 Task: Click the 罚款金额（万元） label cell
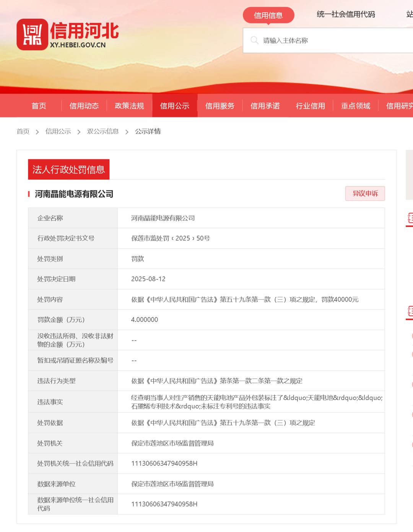click(x=73, y=320)
